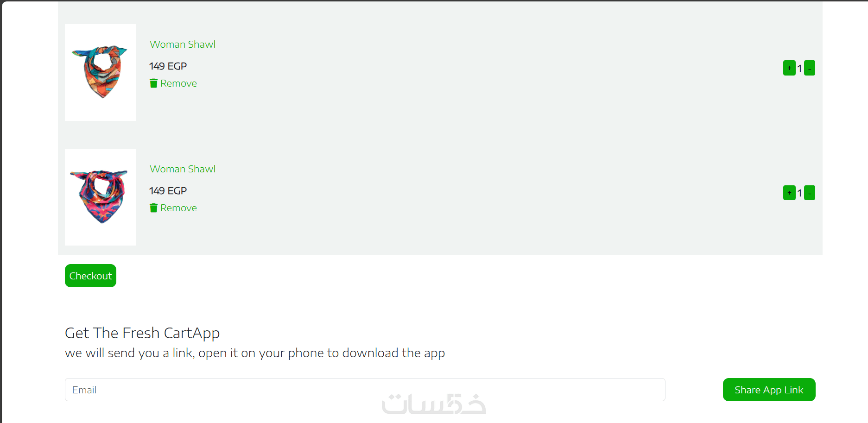Proceed with the Checkout button
This screenshot has width=868, height=423.
[x=90, y=276]
